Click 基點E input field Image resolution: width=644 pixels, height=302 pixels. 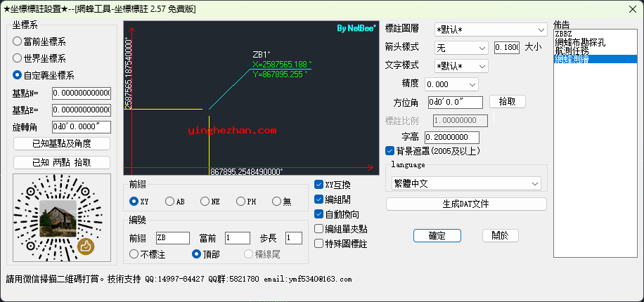coord(82,110)
